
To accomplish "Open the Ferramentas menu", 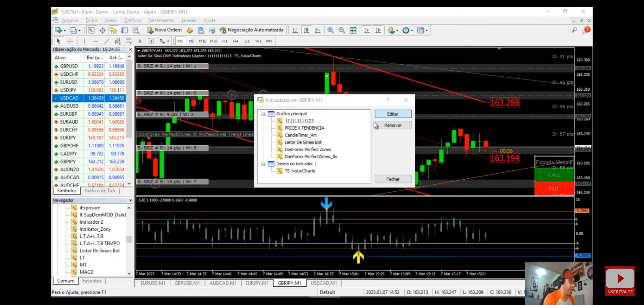I will (161, 20).
